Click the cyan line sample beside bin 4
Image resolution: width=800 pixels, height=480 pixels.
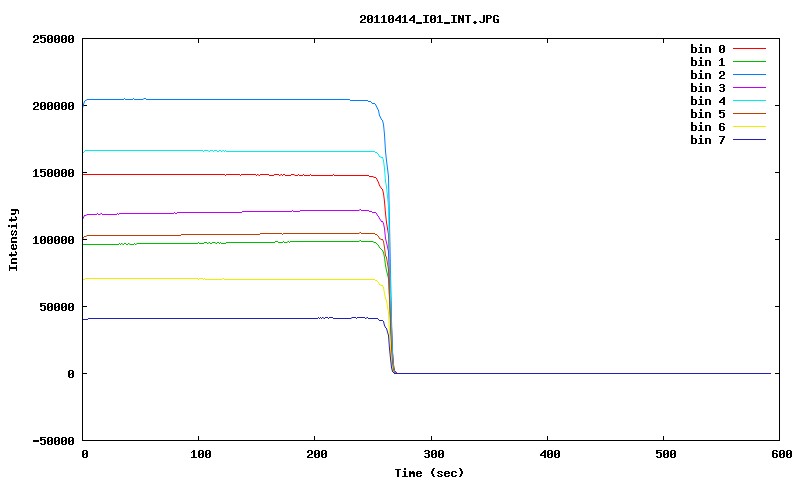pyautogui.click(x=749, y=101)
